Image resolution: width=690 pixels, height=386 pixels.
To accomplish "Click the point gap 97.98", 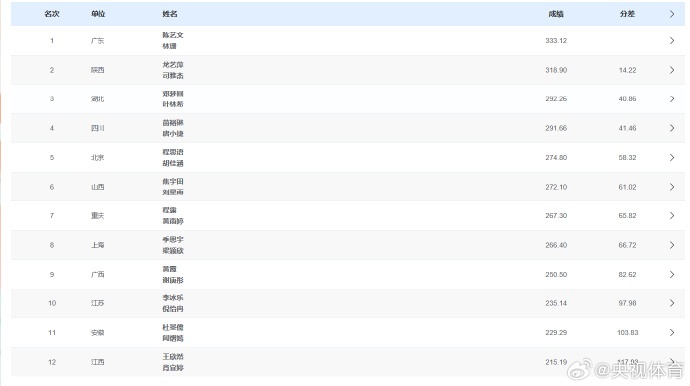I will 628,303.
